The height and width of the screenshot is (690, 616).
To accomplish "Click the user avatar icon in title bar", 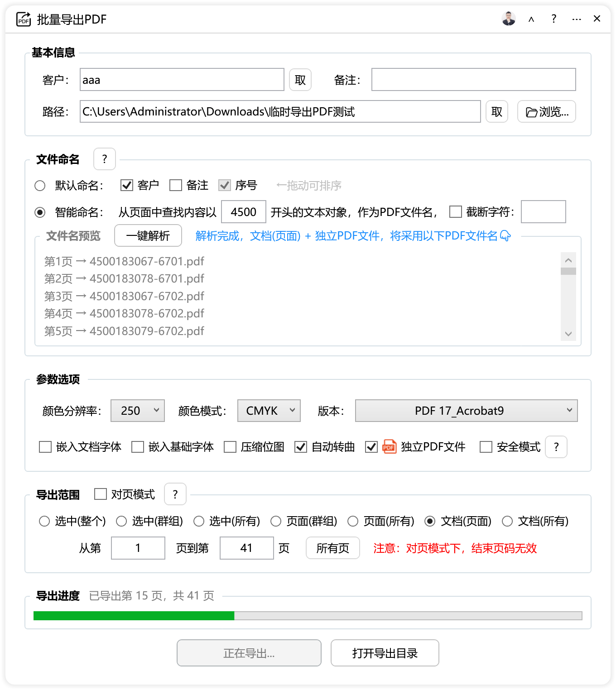I will (509, 19).
